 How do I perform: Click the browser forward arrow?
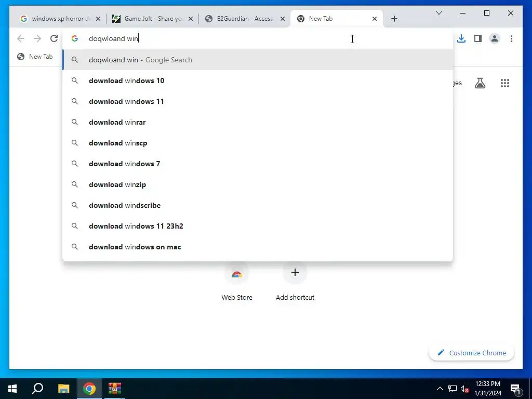click(37, 38)
